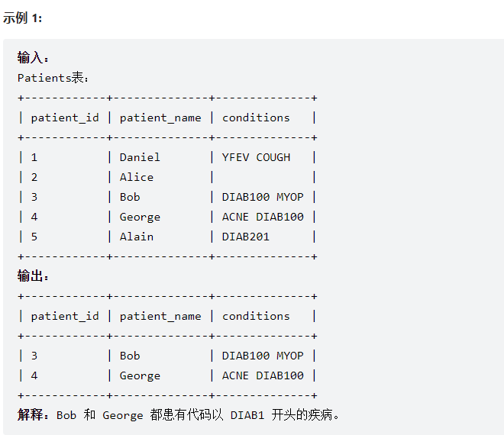Click the 输入 label
Image resolution: width=504 pixels, height=435 pixels.
tap(33, 58)
